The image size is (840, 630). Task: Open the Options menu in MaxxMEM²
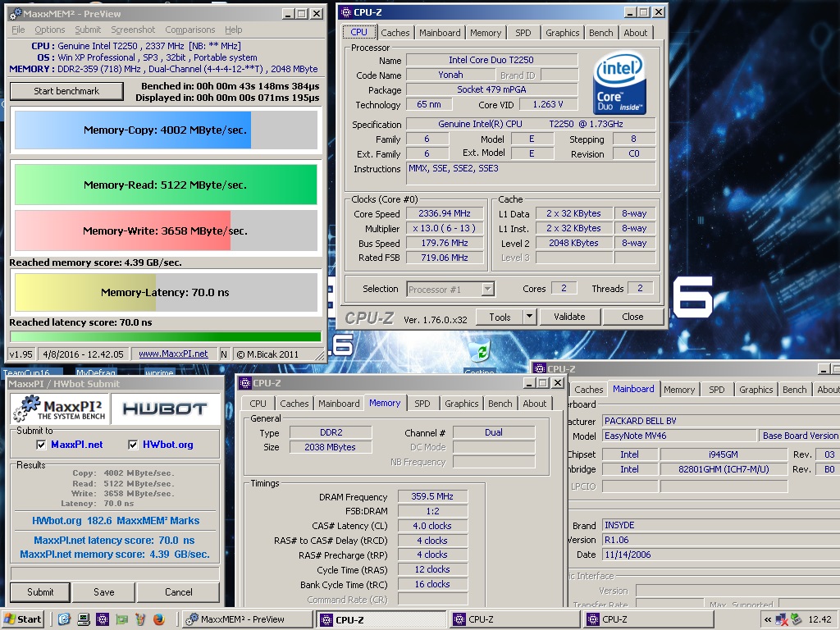pyautogui.click(x=50, y=30)
